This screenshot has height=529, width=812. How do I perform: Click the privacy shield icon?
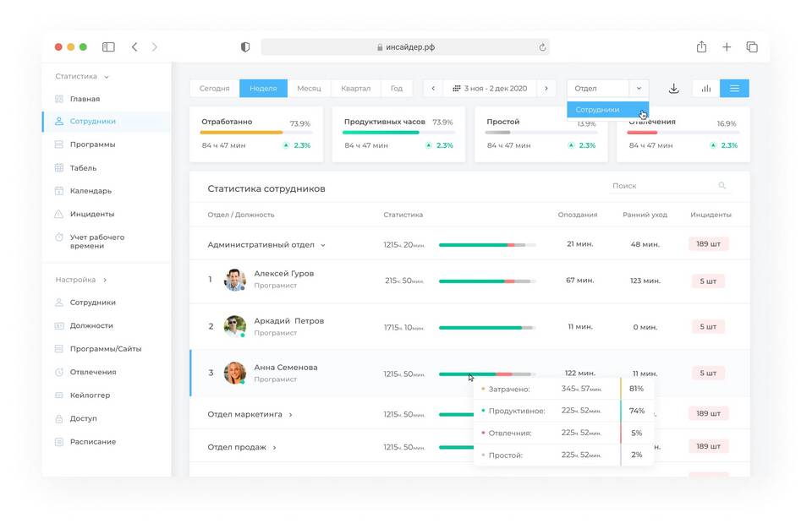245,47
